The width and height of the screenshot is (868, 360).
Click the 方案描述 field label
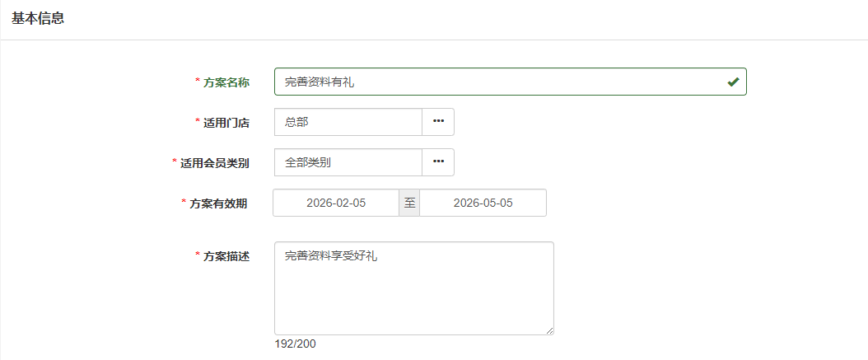[226, 256]
